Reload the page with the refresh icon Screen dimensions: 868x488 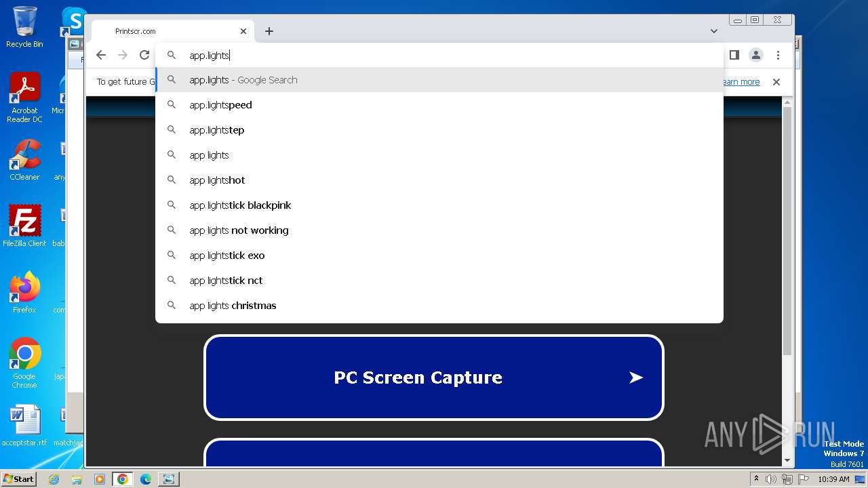[144, 55]
